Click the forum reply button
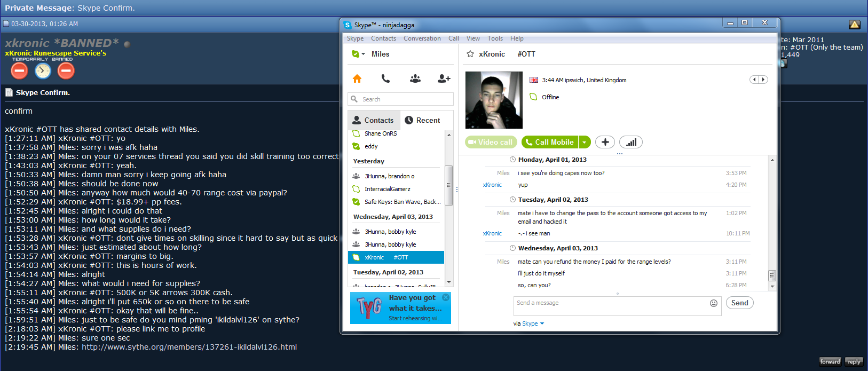Image resolution: width=868 pixels, height=371 pixels. click(854, 361)
